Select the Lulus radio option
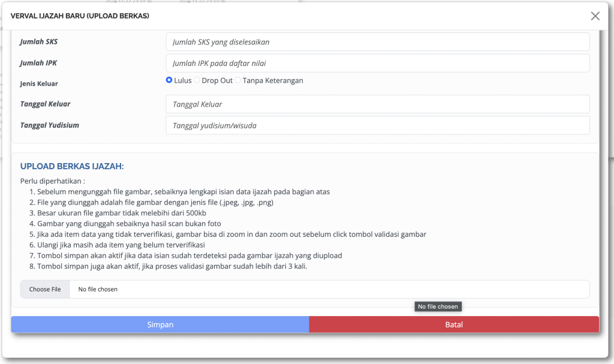Screen dimensions: 614x364 click(x=170, y=80)
